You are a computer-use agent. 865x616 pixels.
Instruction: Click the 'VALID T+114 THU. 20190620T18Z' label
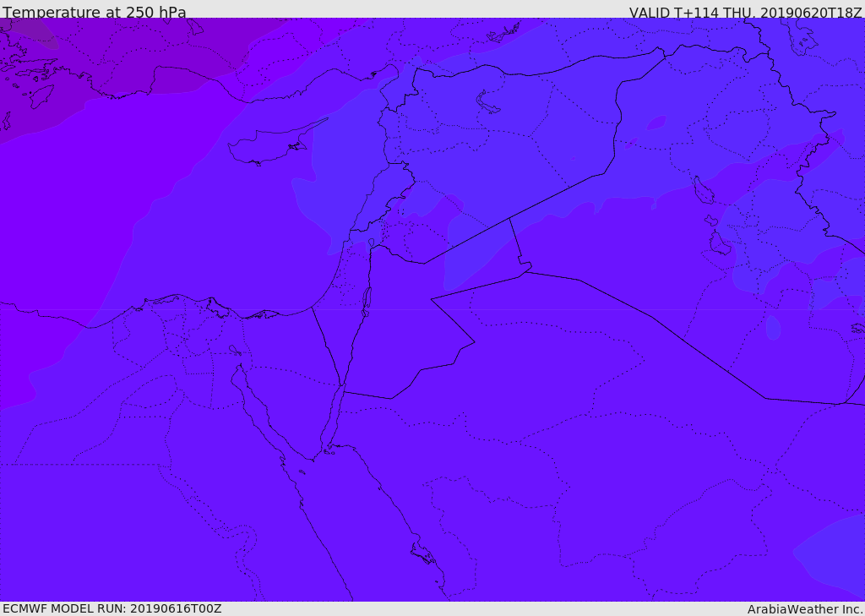pos(745,12)
